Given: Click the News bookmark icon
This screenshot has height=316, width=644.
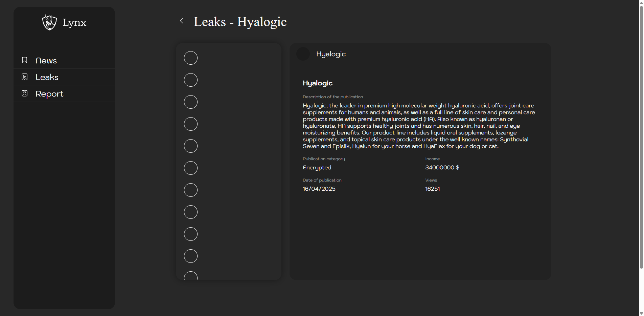Looking at the screenshot, I should [25, 60].
